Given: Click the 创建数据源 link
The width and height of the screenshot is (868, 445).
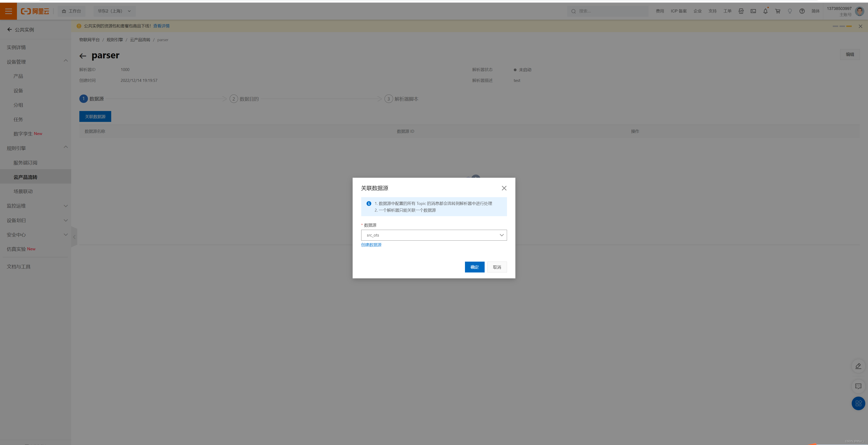Looking at the screenshot, I should coord(371,245).
